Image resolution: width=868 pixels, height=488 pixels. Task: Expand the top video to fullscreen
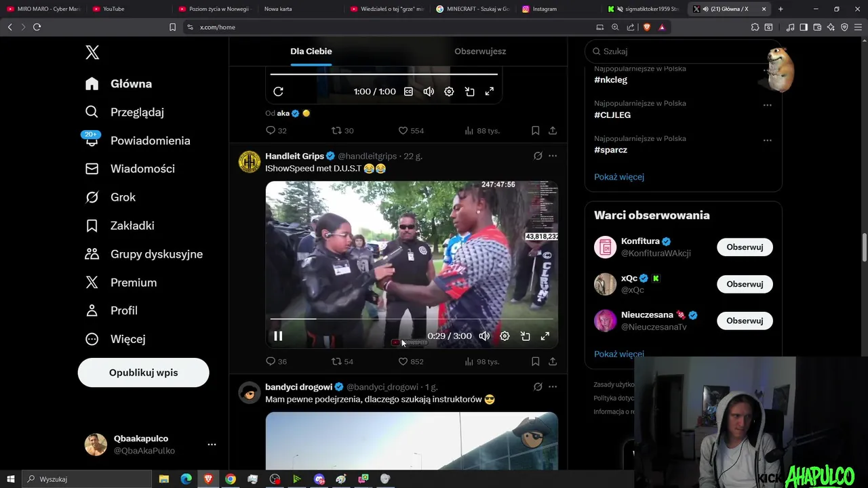pyautogui.click(x=490, y=91)
